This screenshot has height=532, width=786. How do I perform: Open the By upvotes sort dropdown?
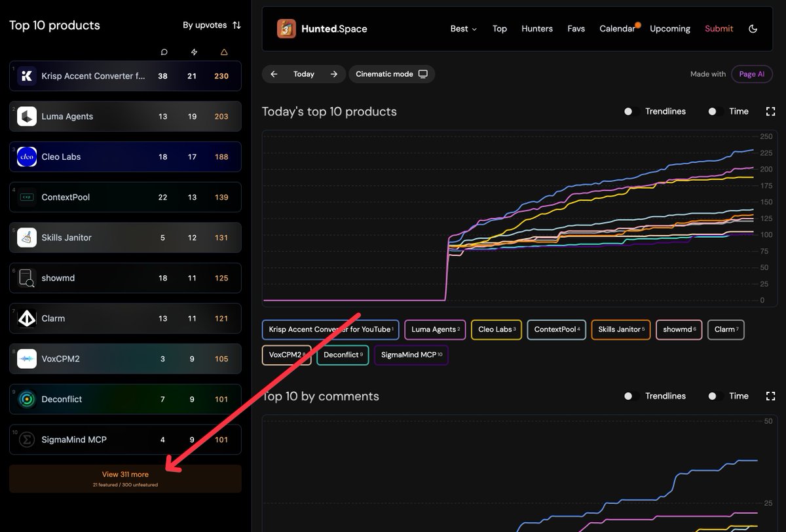[212, 25]
